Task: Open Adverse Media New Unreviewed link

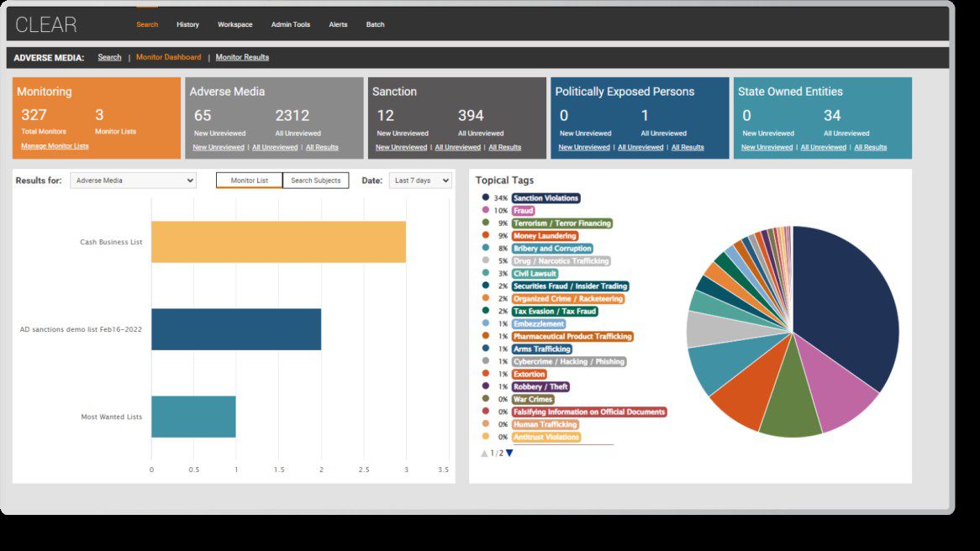Action: point(218,147)
